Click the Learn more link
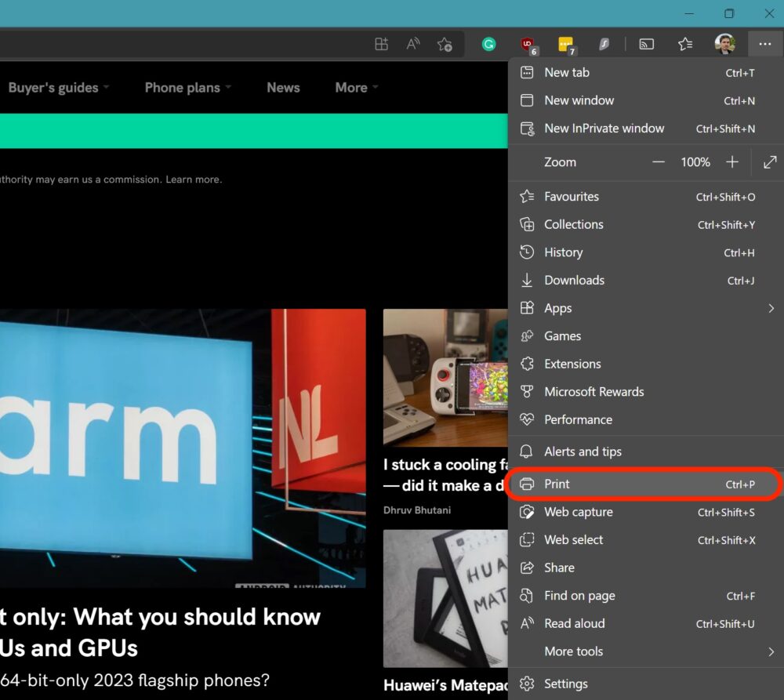Screen dimensions: 784x700 click(193, 179)
